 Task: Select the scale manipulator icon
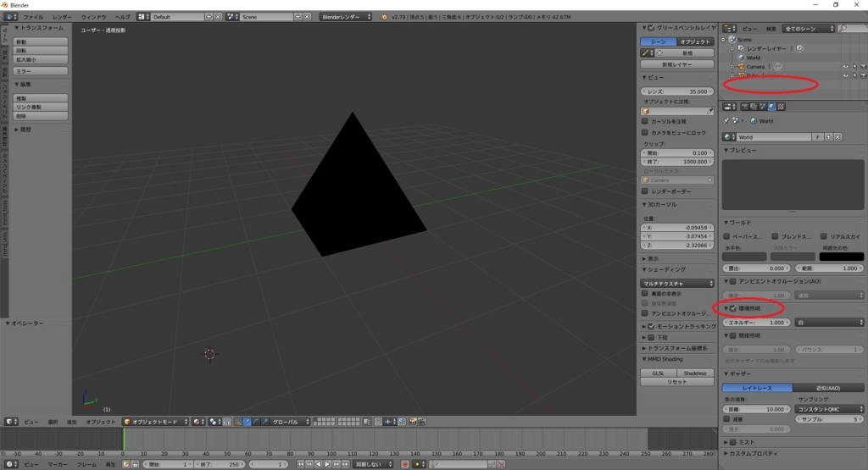click(x=264, y=422)
